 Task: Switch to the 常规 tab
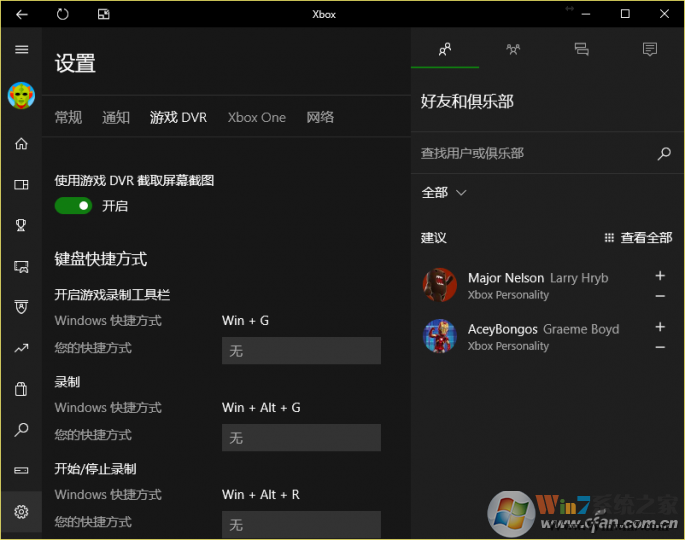click(x=68, y=118)
